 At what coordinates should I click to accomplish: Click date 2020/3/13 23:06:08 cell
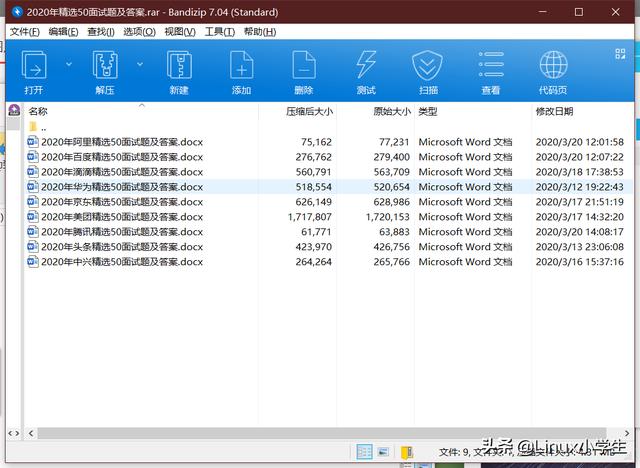click(580, 247)
